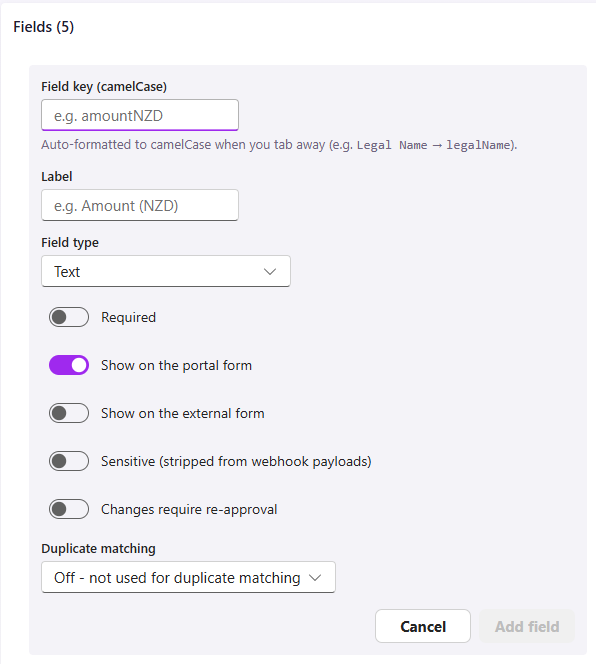Image resolution: width=596 pixels, height=664 pixels.
Task: Cancel adding the new field
Action: (423, 626)
